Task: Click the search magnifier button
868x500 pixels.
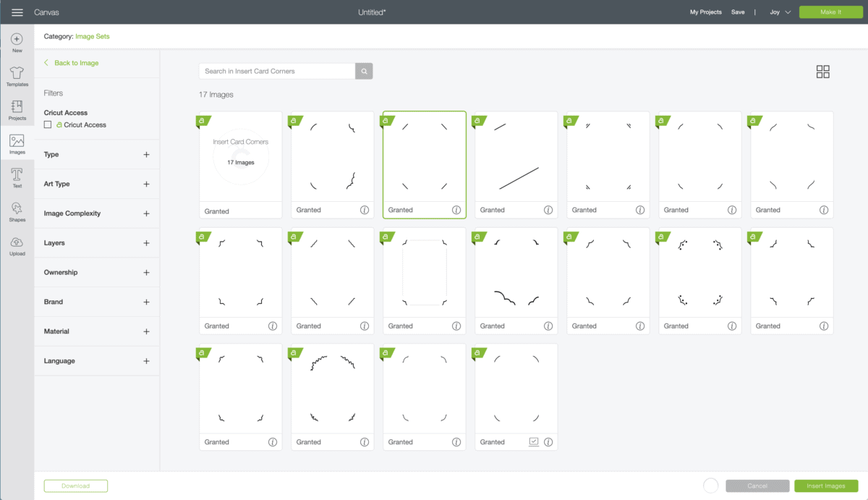Action: (364, 71)
